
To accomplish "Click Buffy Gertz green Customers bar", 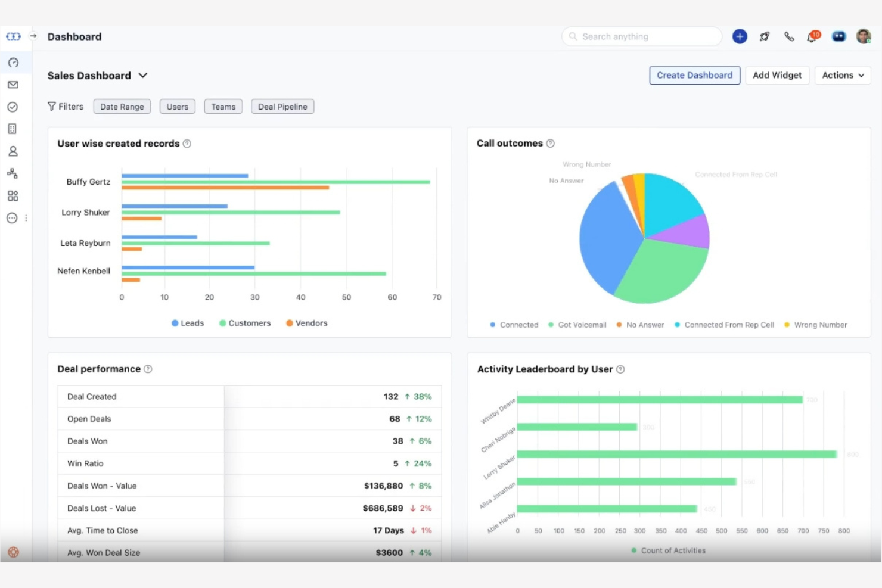I will click(276, 182).
